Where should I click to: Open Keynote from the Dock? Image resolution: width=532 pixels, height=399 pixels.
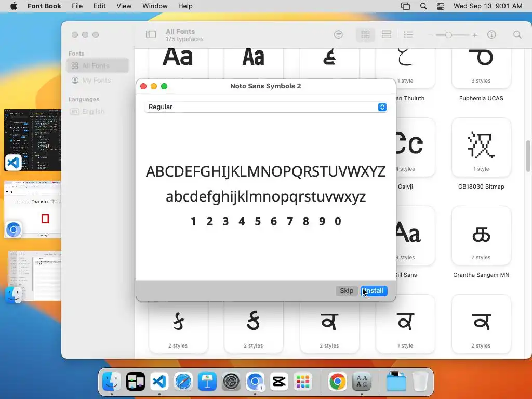tap(207, 381)
